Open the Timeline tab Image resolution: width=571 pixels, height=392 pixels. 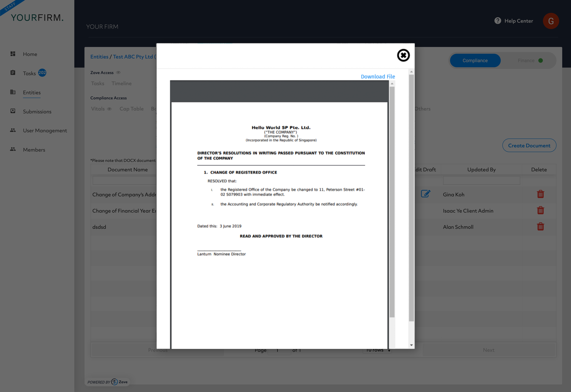[121, 83]
